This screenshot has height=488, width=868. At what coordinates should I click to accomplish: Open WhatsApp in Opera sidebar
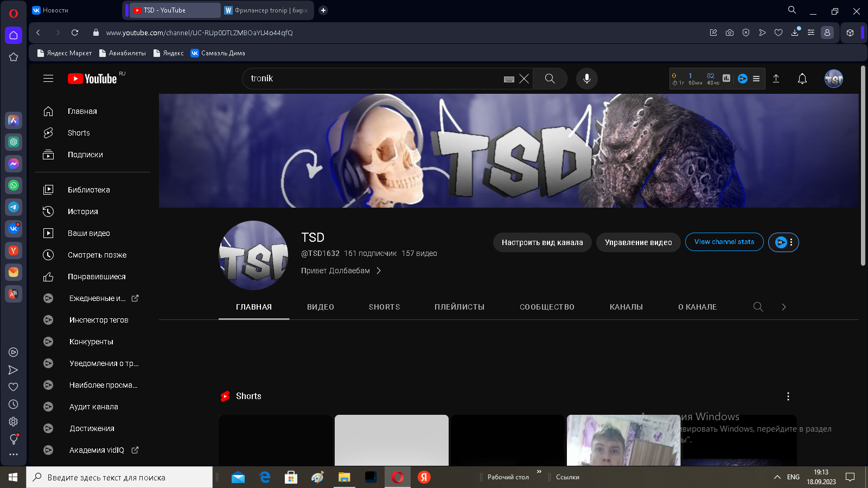14,185
